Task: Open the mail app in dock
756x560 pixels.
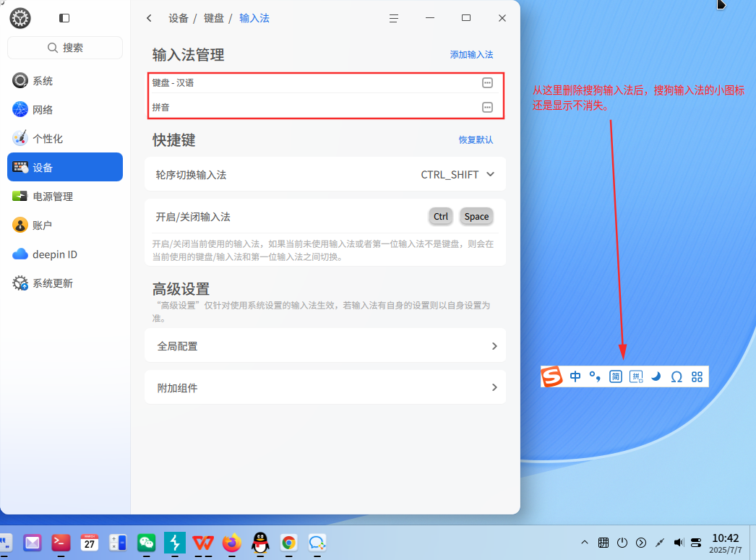Action: coord(33,543)
